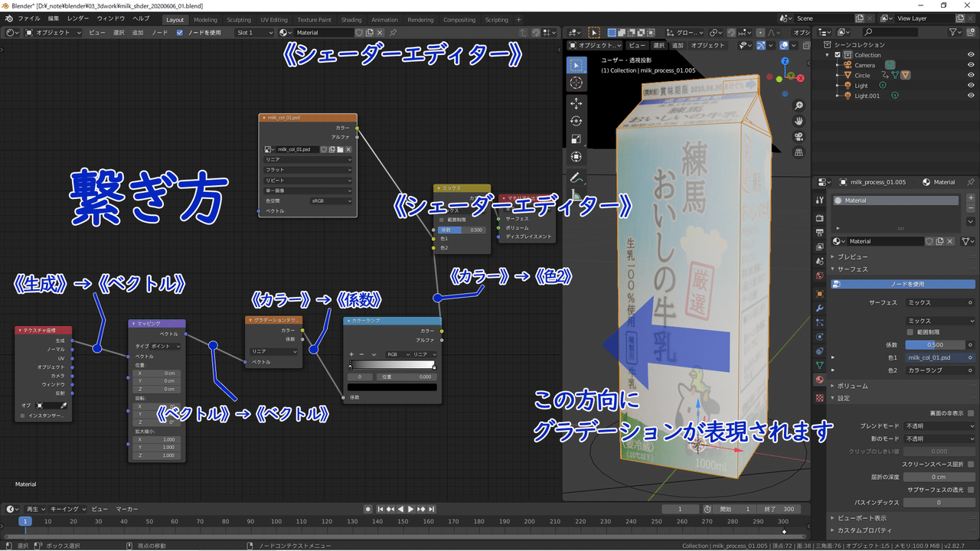Hide Light.001 using its eye icon
The width and height of the screenshot is (980, 551).
971,96
